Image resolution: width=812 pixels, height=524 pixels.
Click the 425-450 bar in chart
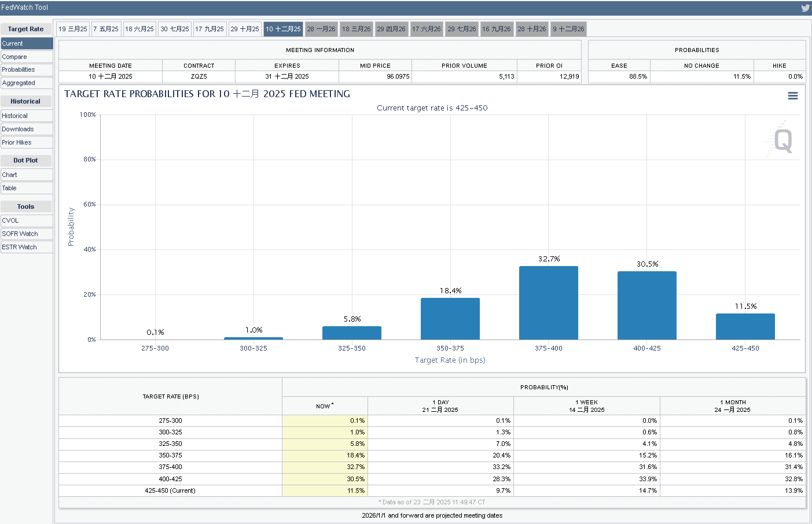(745, 327)
